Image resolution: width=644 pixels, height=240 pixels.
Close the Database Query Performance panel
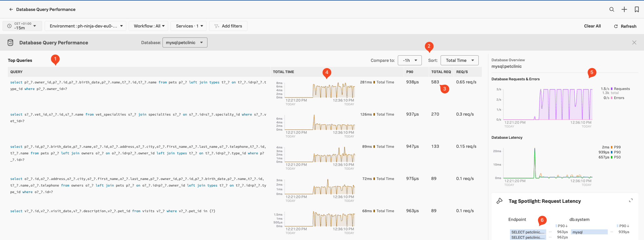(x=634, y=42)
